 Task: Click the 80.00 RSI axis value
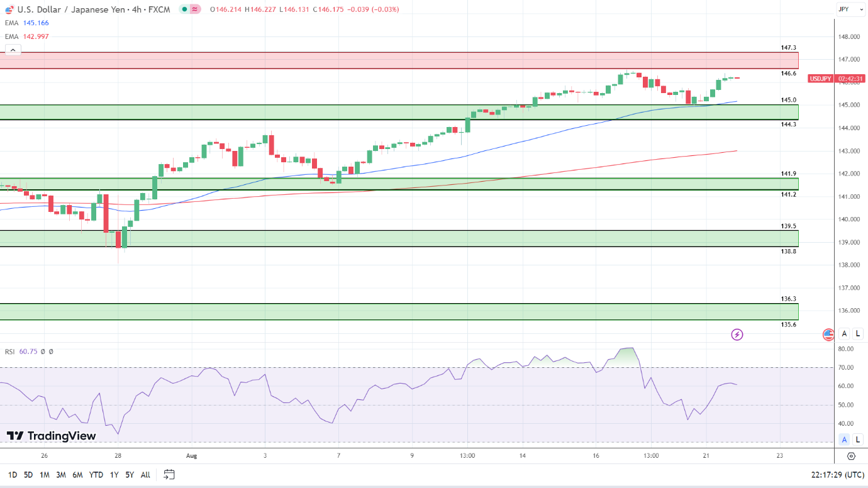(846, 349)
